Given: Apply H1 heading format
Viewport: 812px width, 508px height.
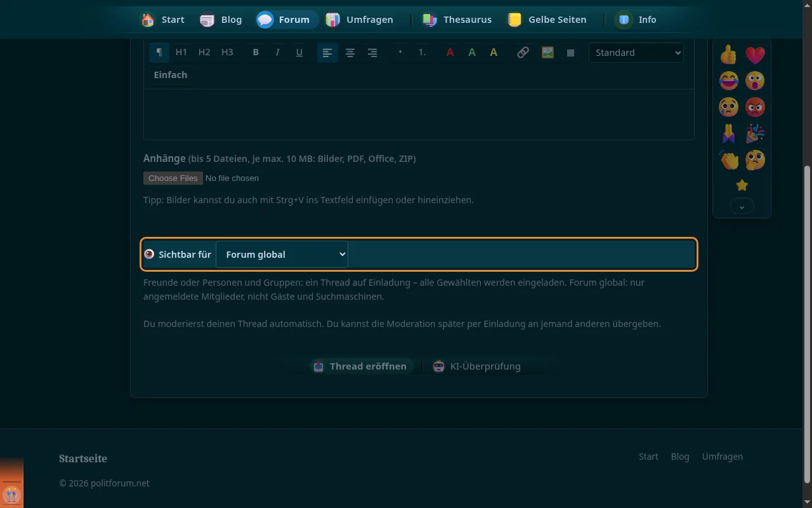Looking at the screenshot, I should (x=181, y=53).
